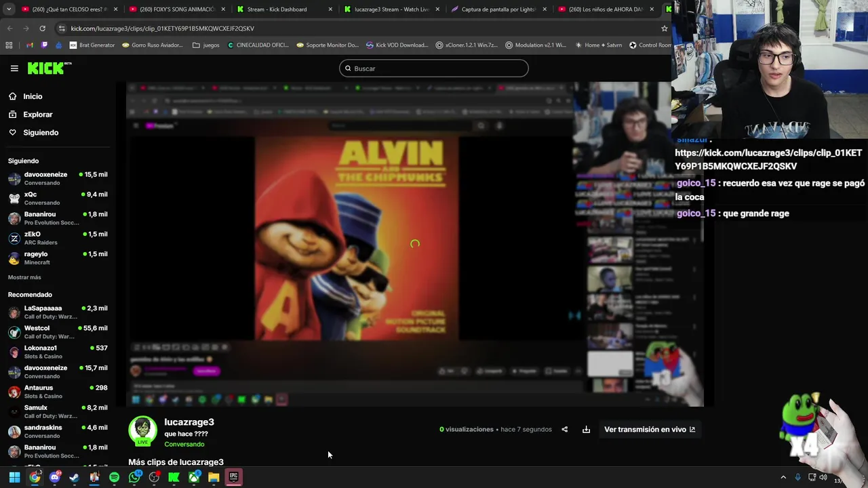Open OBS Studio from the taskbar
This screenshot has height=488, width=868.
[154, 477]
